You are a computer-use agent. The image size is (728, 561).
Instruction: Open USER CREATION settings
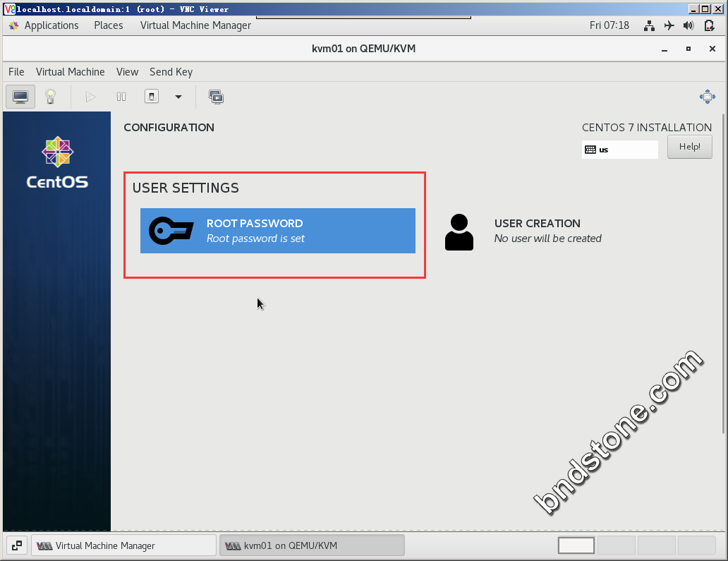[x=523, y=231]
